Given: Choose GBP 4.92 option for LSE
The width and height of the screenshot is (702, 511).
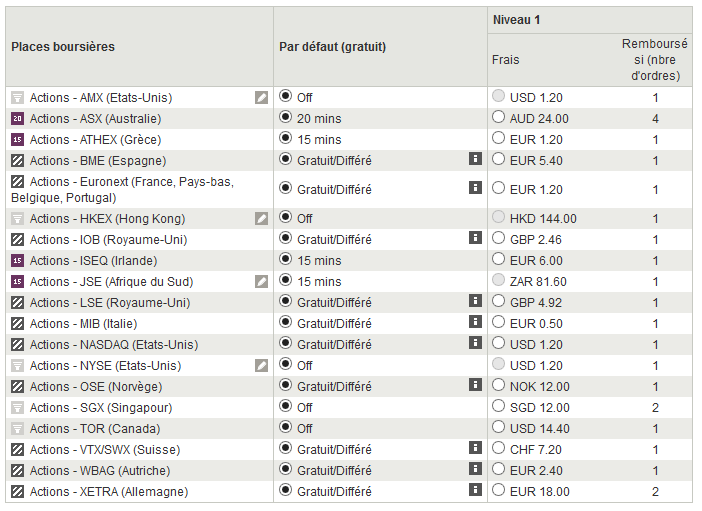Looking at the screenshot, I should coord(500,302).
